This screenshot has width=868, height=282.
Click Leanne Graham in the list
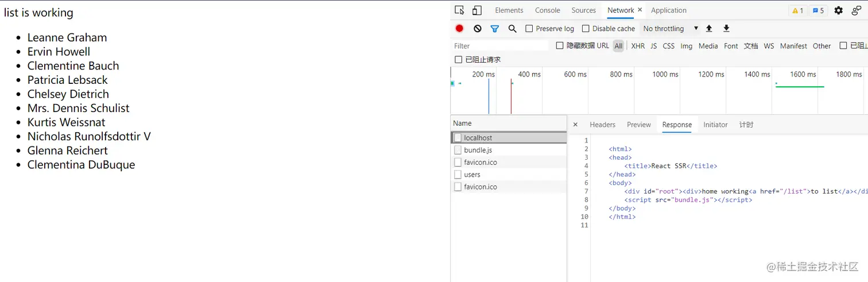coord(67,37)
